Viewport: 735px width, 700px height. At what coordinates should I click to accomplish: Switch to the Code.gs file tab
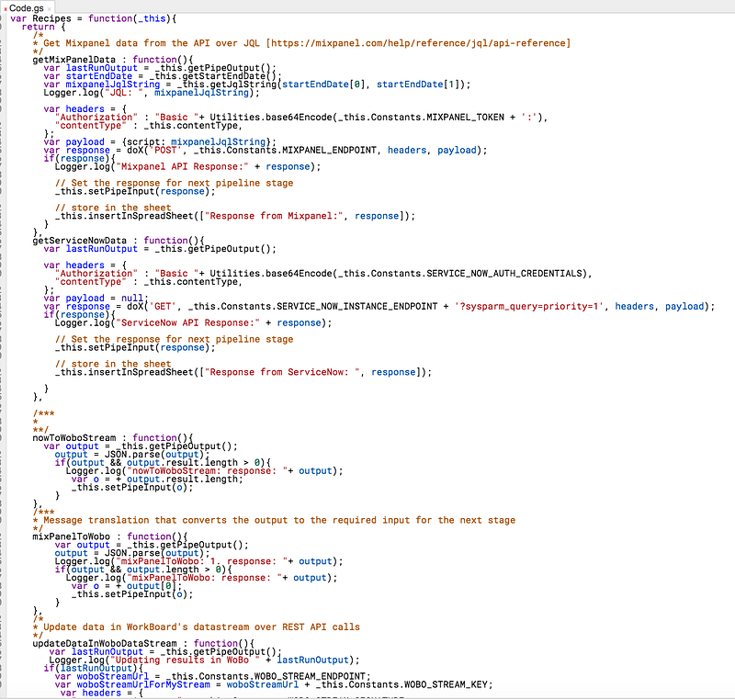pos(27,8)
